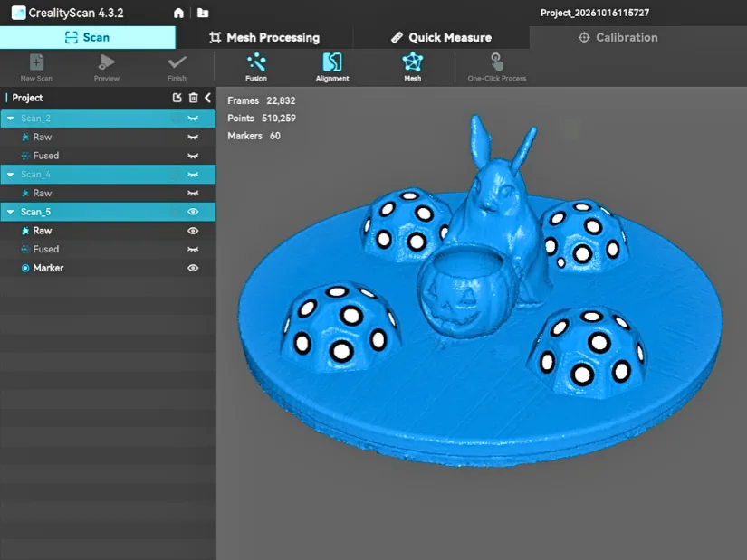This screenshot has height=560, width=747.
Task: Select the Marker item under Scan_5
Action: click(x=48, y=268)
